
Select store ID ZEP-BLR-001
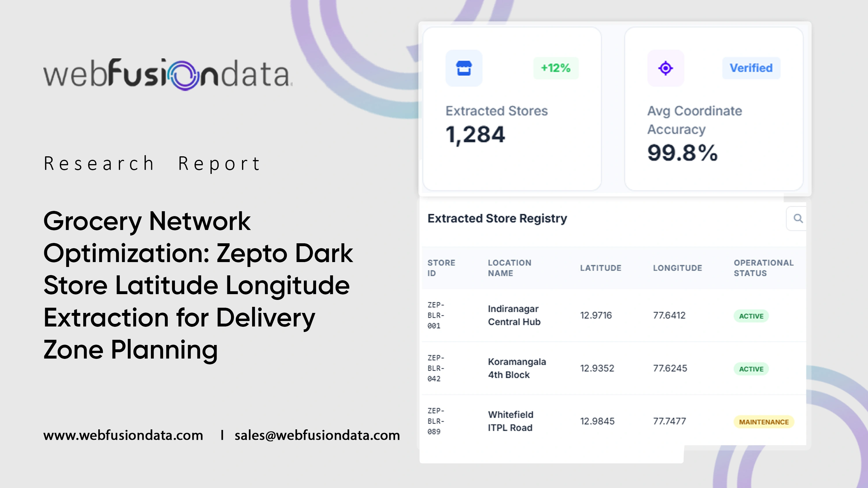pyautogui.click(x=436, y=315)
